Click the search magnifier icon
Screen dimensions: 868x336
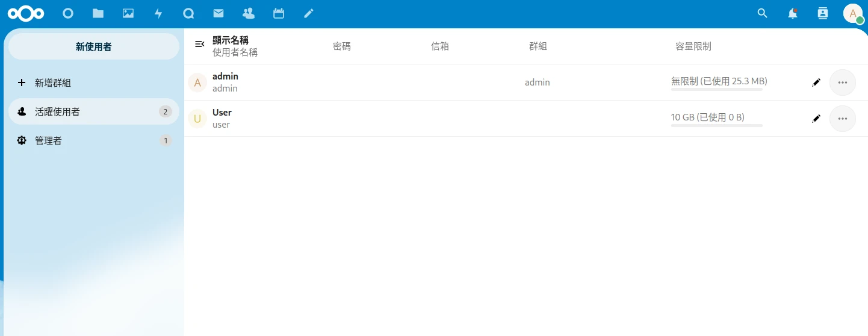tap(762, 13)
